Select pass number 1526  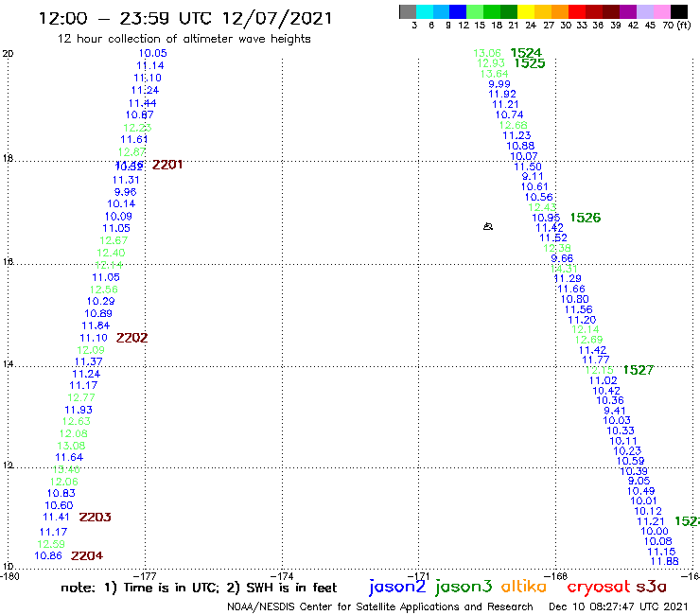pyautogui.click(x=586, y=218)
